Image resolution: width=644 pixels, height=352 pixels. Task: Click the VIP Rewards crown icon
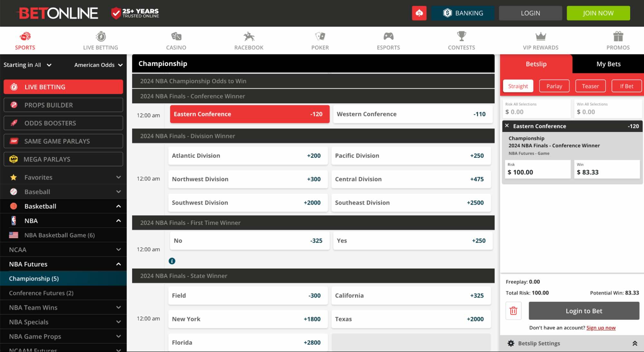[541, 36]
